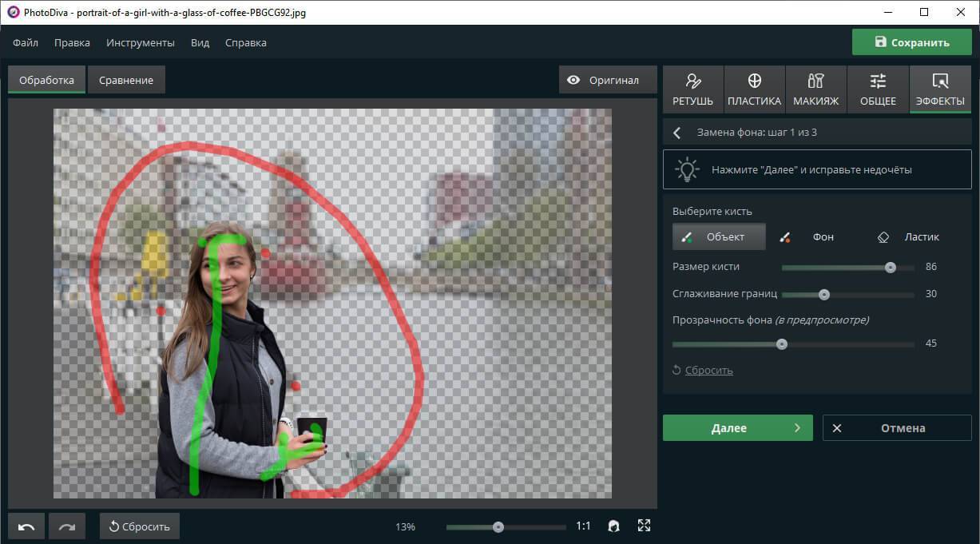980x544 pixels.
Task: Click the fullscreen expand icon
Action: tap(644, 526)
